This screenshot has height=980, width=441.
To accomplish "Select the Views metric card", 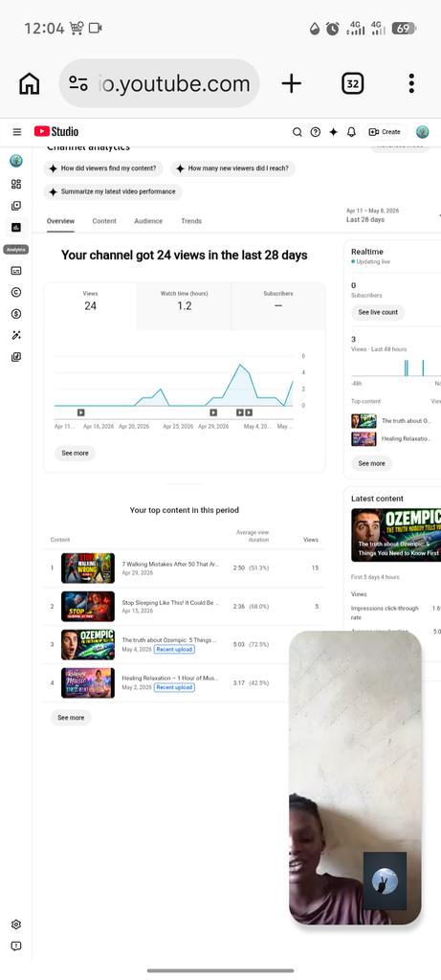I will 91,306.
